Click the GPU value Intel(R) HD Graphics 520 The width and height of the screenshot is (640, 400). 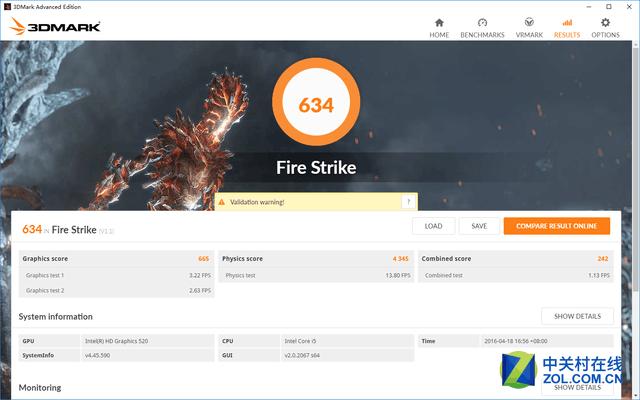[x=117, y=341]
